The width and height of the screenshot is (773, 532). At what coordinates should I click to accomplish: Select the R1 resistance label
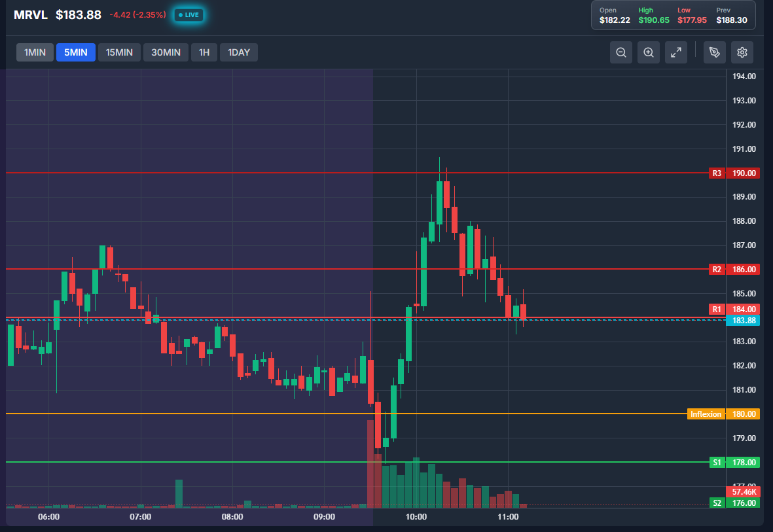click(x=717, y=309)
